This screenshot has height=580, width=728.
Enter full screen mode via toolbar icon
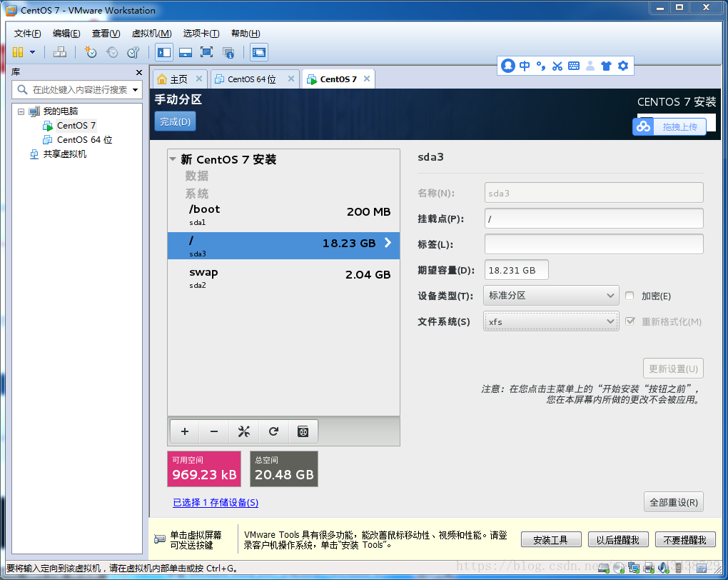206,52
